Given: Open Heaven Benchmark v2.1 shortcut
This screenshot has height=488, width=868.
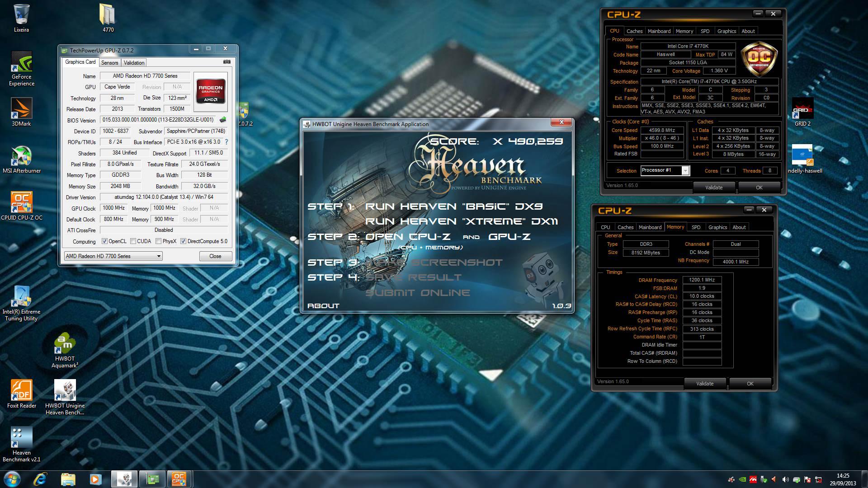Looking at the screenshot, I should click(x=21, y=444).
